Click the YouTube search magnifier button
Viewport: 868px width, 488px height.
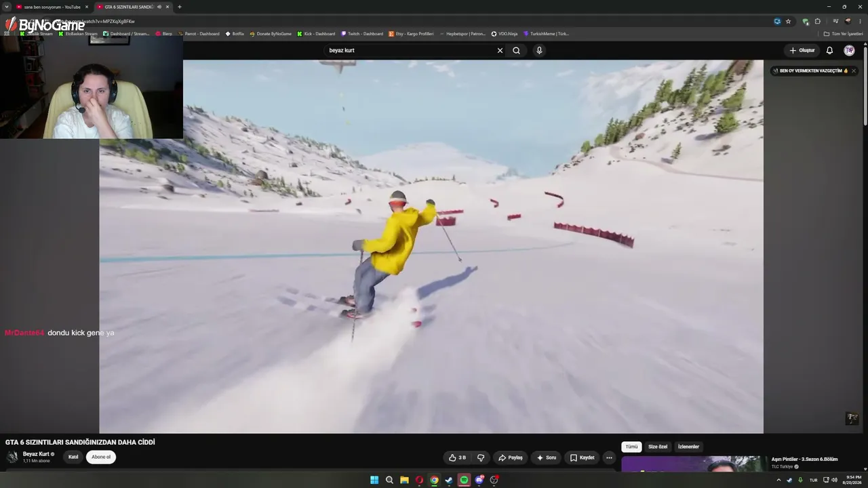pos(516,50)
